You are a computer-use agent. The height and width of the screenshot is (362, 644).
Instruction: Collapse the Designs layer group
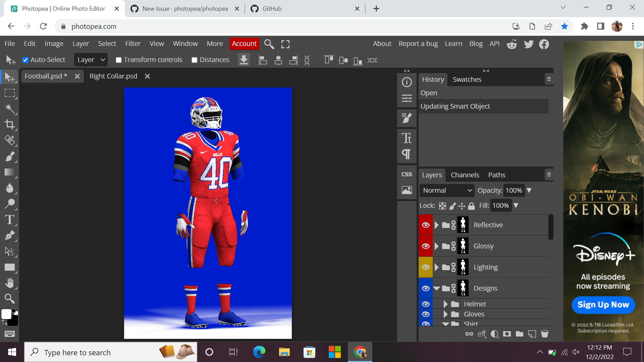(x=436, y=288)
